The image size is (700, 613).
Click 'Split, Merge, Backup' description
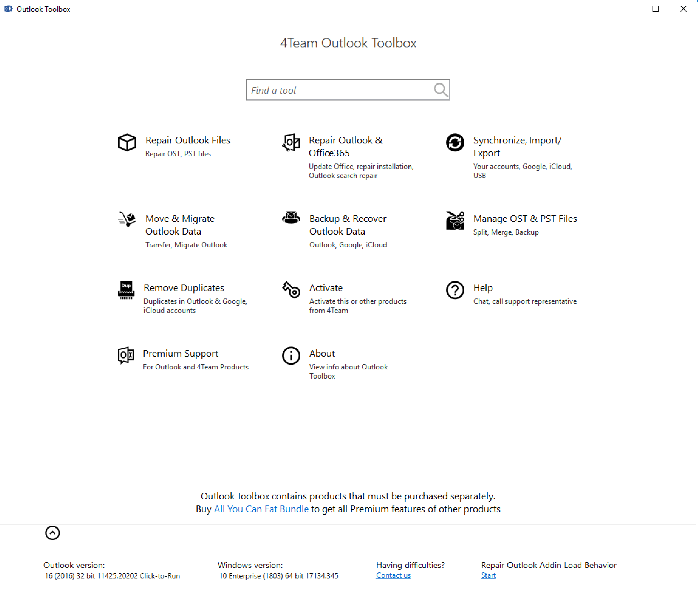tap(506, 232)
